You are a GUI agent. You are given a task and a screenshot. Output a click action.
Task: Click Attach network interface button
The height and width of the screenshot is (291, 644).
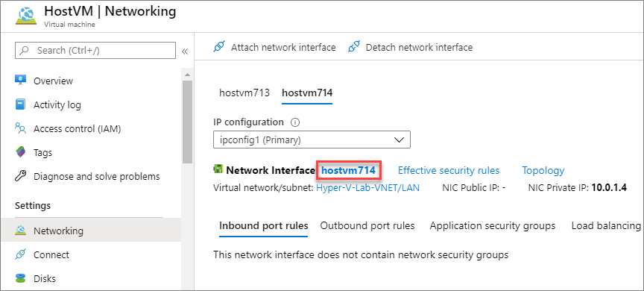[274, 47]
